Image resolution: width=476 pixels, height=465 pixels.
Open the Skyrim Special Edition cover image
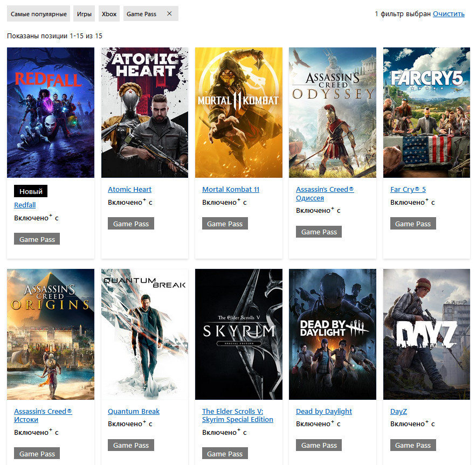pos(239,334)
